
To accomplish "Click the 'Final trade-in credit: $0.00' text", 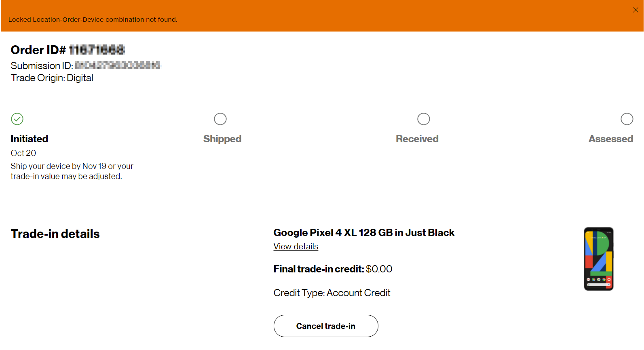I will tap(333, 269).
